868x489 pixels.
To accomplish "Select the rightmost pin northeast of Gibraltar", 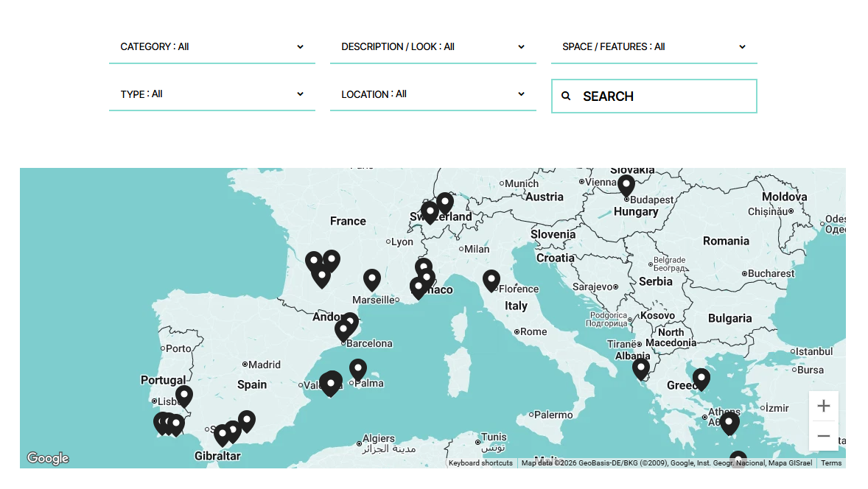I will 247,422.
